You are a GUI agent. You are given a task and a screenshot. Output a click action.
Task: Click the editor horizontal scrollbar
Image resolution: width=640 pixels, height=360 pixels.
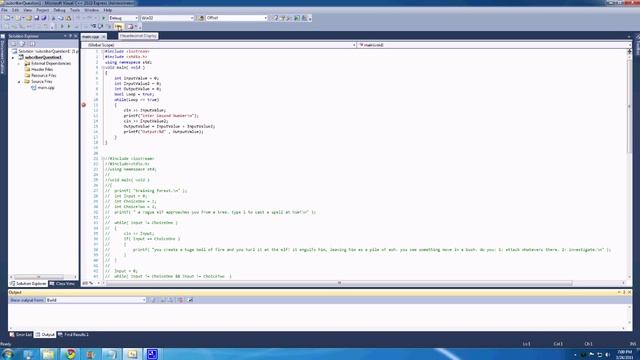339,283
